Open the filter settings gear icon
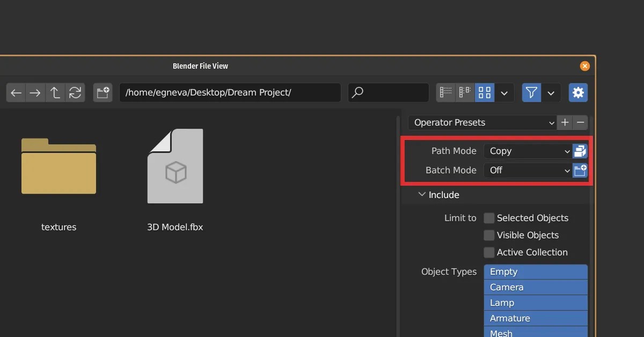 coord(578,92)
